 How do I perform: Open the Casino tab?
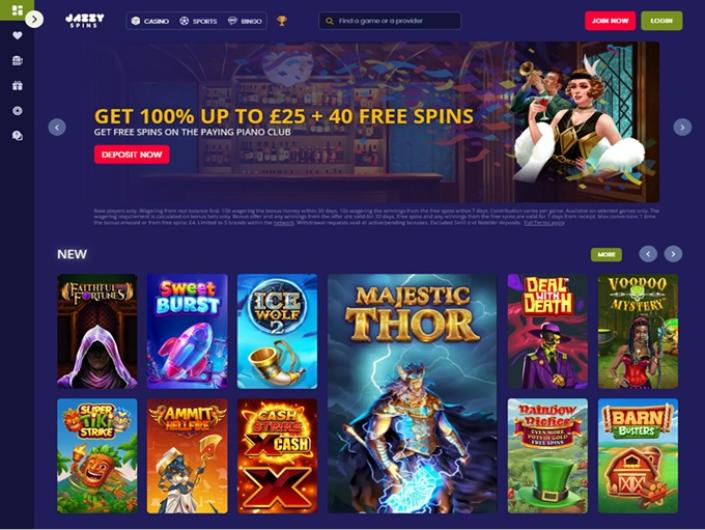coord(150,21)
